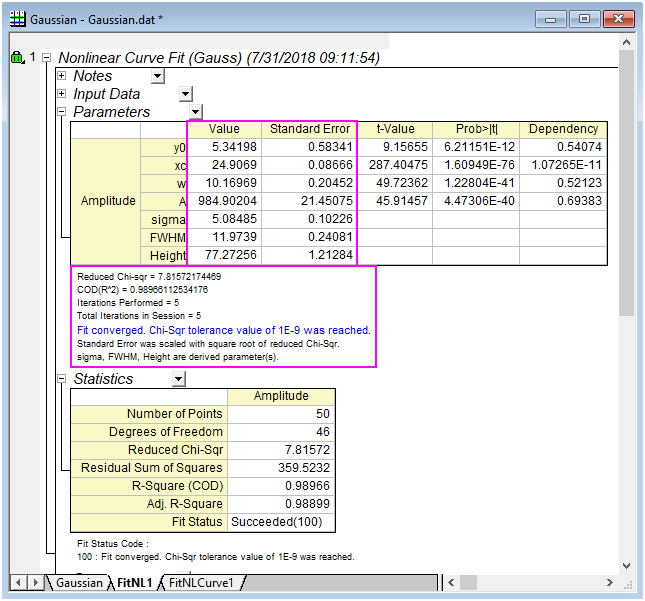
Task: Click the vertical scrollbar down arrow
Action: (x=626, y=564)
